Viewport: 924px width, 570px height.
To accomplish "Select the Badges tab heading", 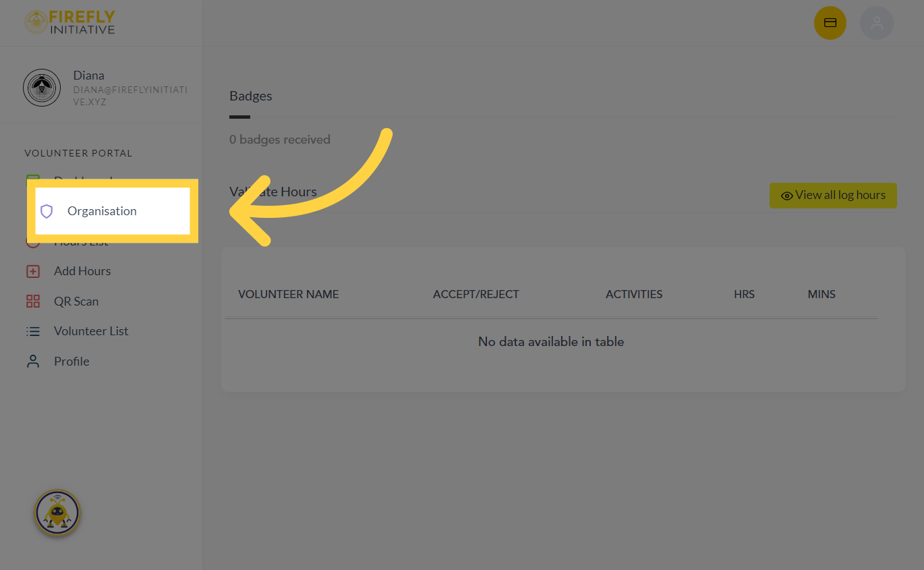I will point(251,96).
